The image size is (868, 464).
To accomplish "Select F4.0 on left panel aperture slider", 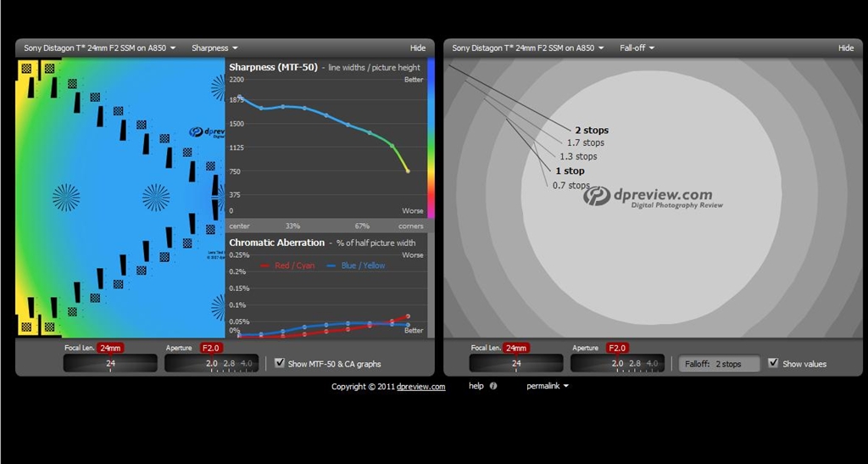I will point(247,364).
